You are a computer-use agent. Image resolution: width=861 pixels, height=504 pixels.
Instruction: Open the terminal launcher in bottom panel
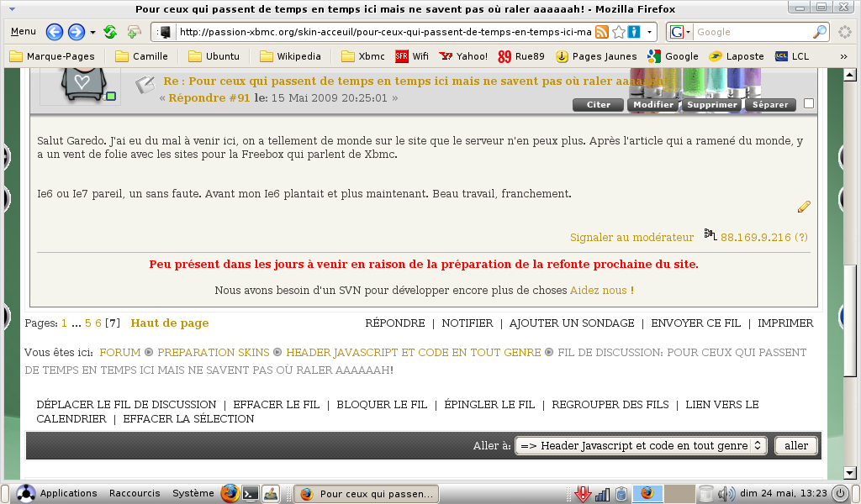[x=250, y=493]
